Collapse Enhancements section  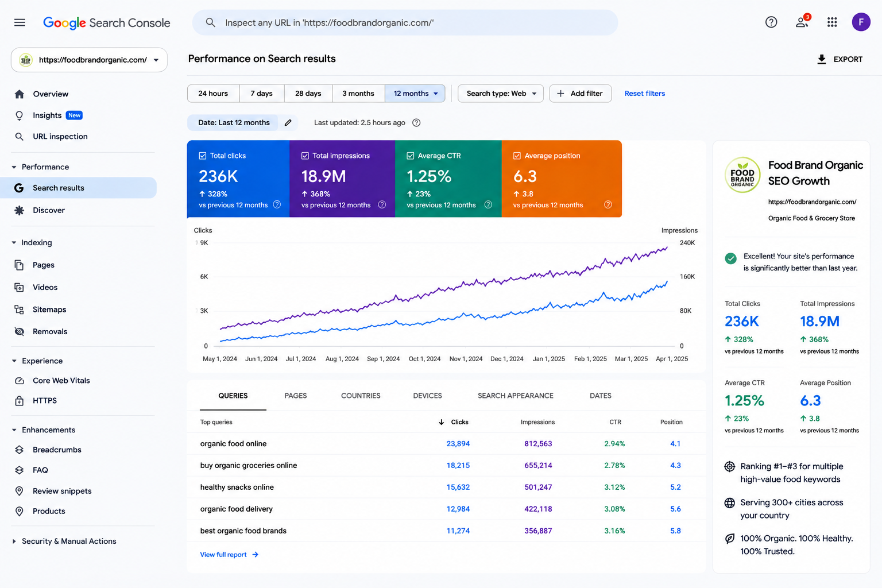[14, 430]
